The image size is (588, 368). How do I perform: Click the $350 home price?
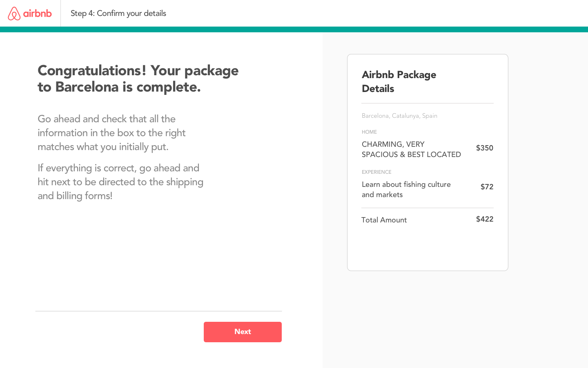pyautogui.click(x=485, y=148)
